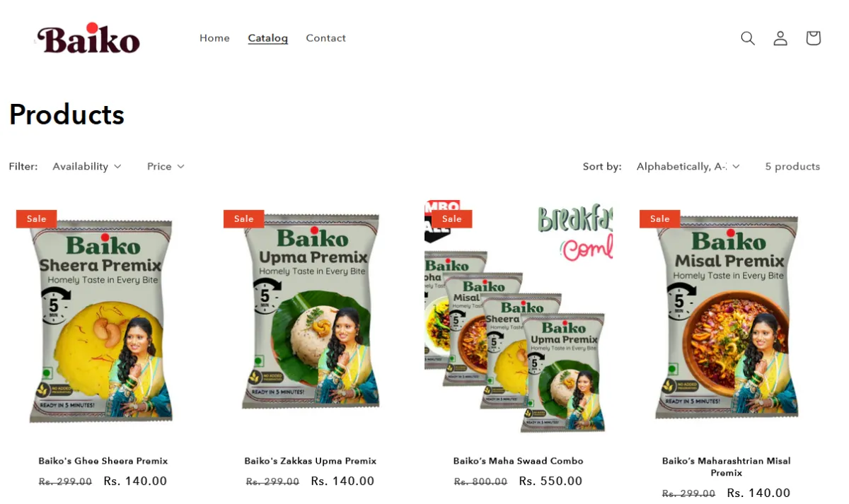Open Baiko's Maharashtrian Misal Premix link

click(x=727, y=467)
